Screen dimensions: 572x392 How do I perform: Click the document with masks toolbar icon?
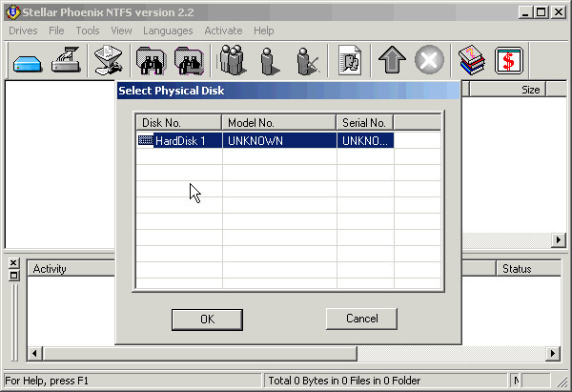[x=350, y=60]
